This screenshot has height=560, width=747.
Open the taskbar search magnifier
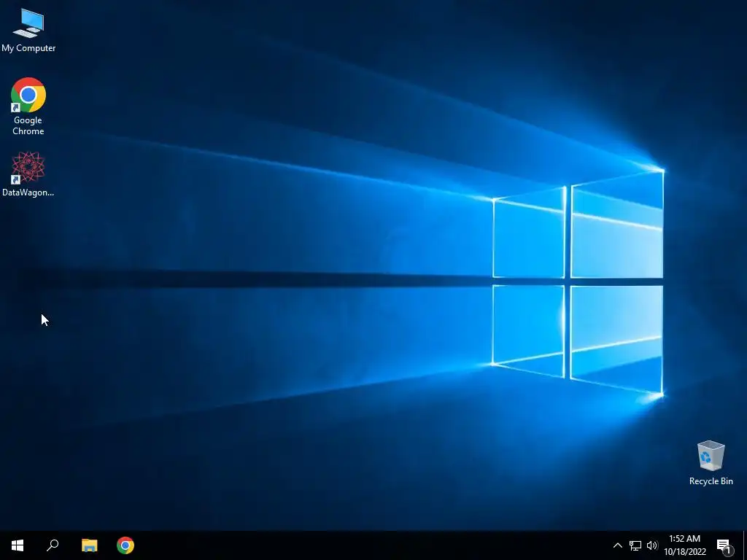(x=53, y=545)
